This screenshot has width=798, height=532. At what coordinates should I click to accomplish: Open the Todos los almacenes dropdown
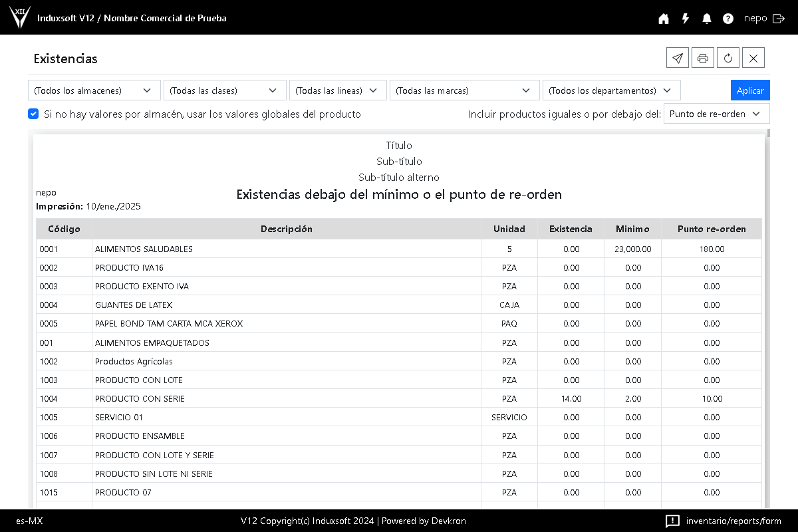(94, 90)
